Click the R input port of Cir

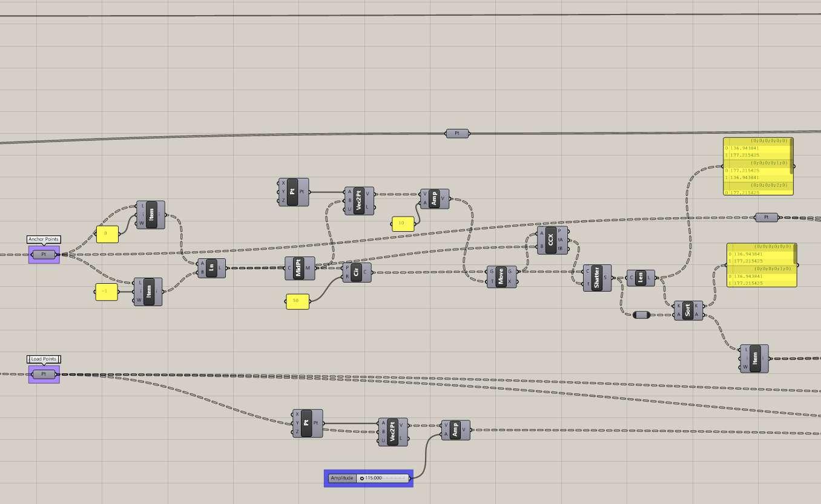click(347, 277)
